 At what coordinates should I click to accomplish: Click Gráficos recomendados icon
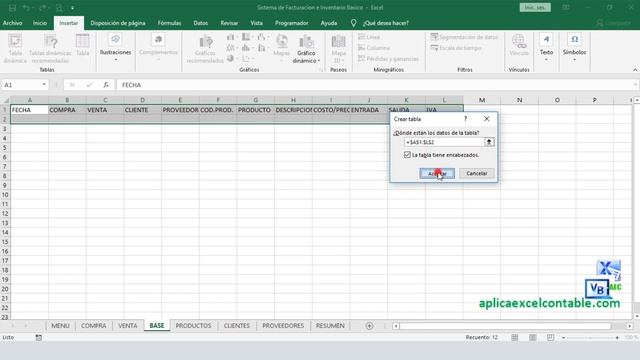pos(205,49)
